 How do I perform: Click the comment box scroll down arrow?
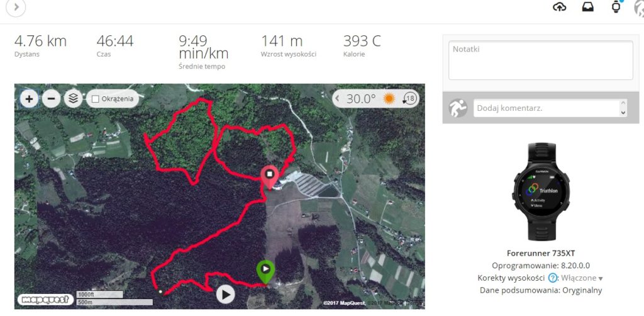pos(623,113)
